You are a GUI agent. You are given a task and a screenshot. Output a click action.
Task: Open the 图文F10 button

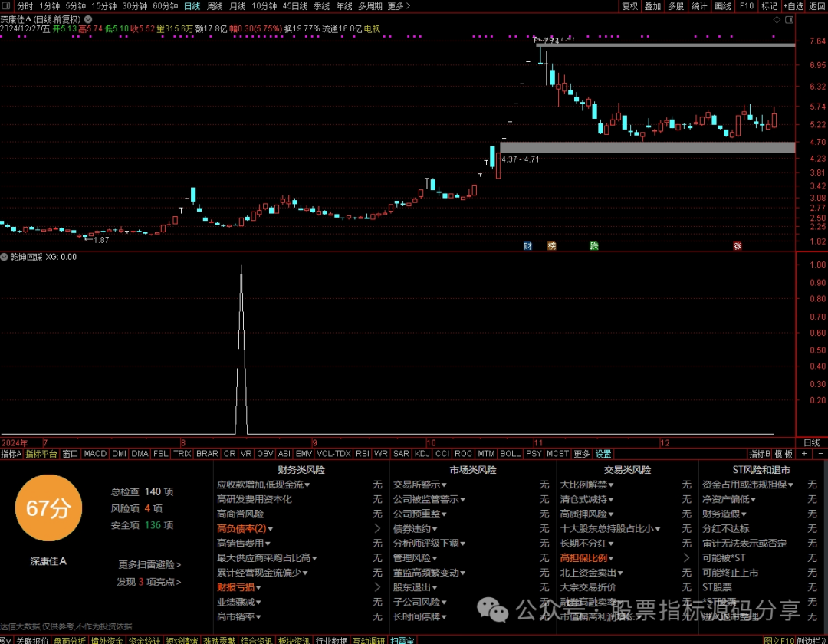[x=779, y=640]
